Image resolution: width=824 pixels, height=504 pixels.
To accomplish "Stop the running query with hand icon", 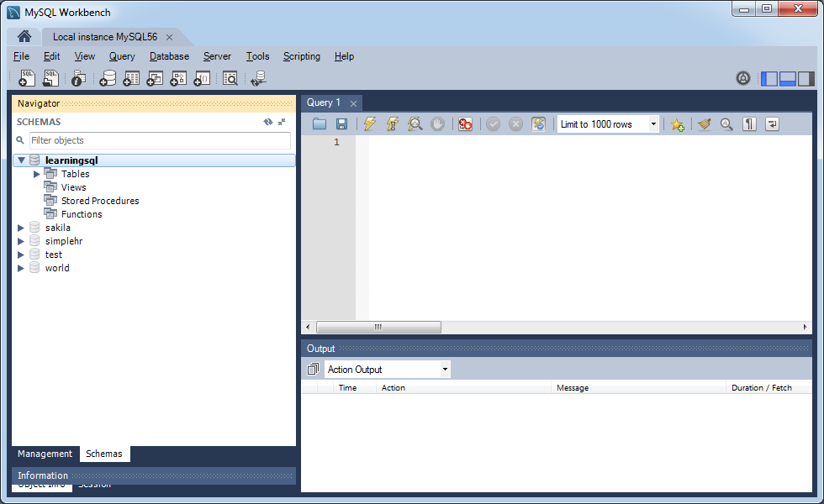I will [438, 124].
